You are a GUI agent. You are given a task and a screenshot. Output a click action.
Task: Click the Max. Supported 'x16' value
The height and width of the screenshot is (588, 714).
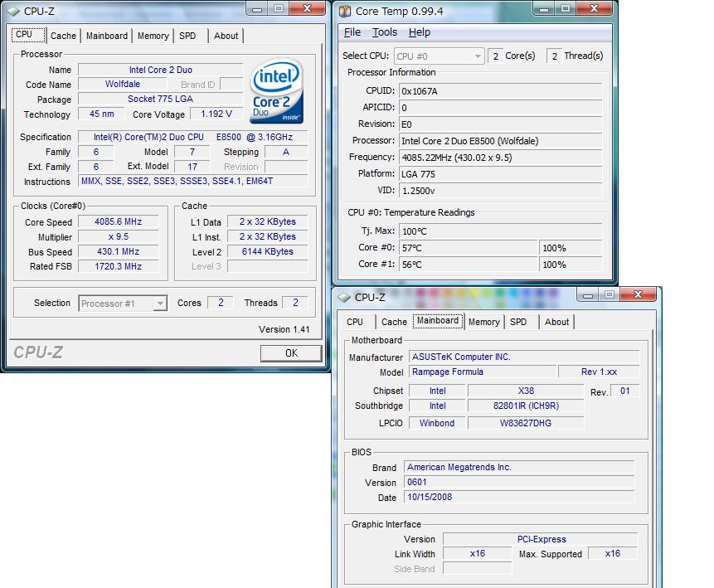tap(613, 553)
